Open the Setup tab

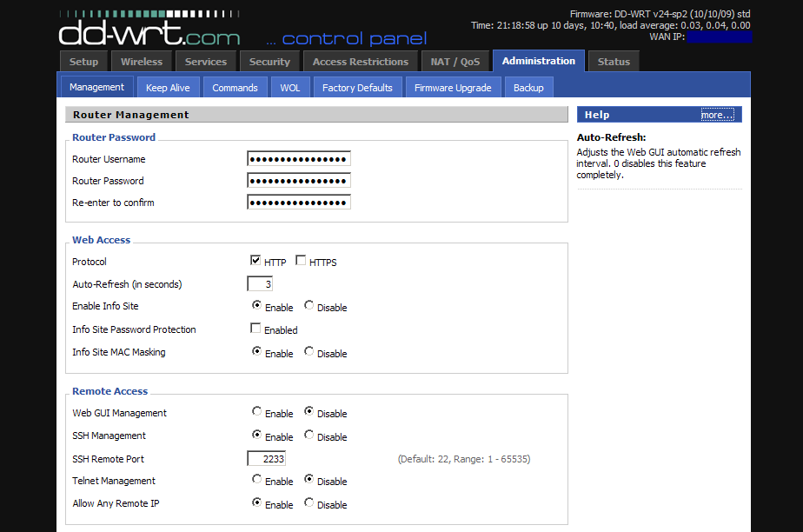(x=83, y=62)
